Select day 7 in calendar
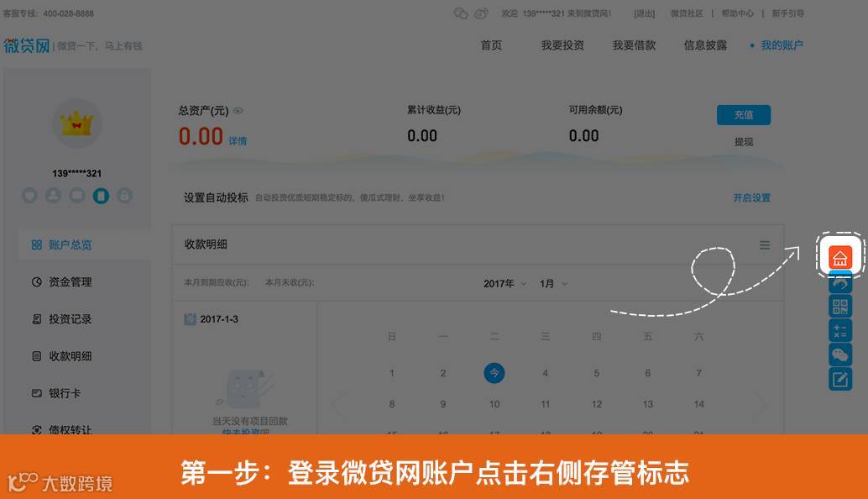Image resolution: width=868 pixels, height=499 pixels. point(698,373)
